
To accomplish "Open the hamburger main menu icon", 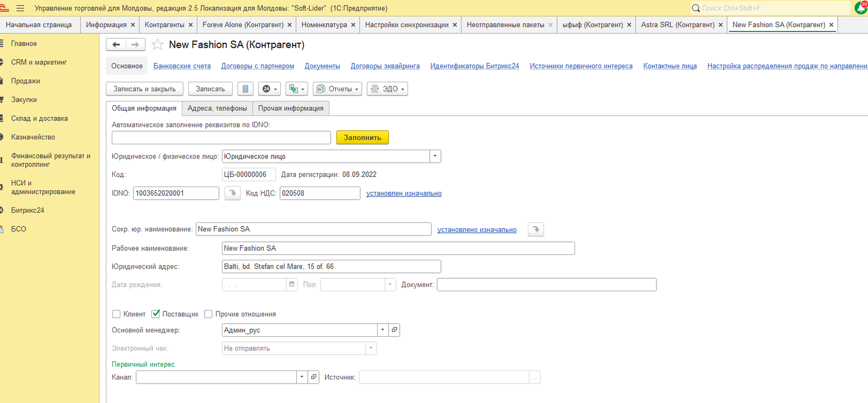I will (x=21, y=8).
